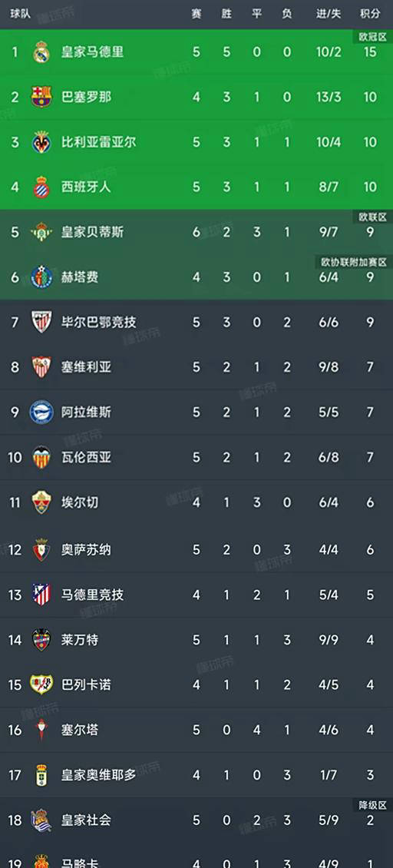Open team 巴塞罗那 from the table

pos(86,97)
